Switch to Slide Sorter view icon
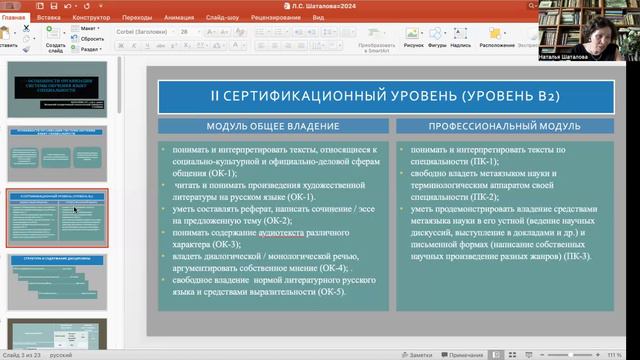Image resolution: width=640 pixels, height=360 pixels. [x=512, y=355]
